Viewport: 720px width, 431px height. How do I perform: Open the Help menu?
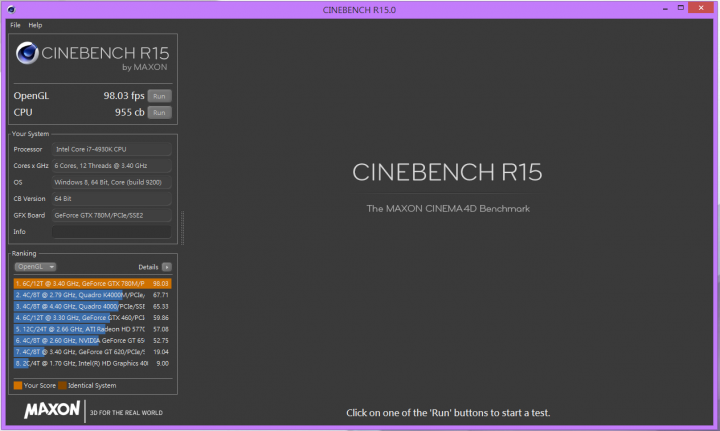pos(35,25)
